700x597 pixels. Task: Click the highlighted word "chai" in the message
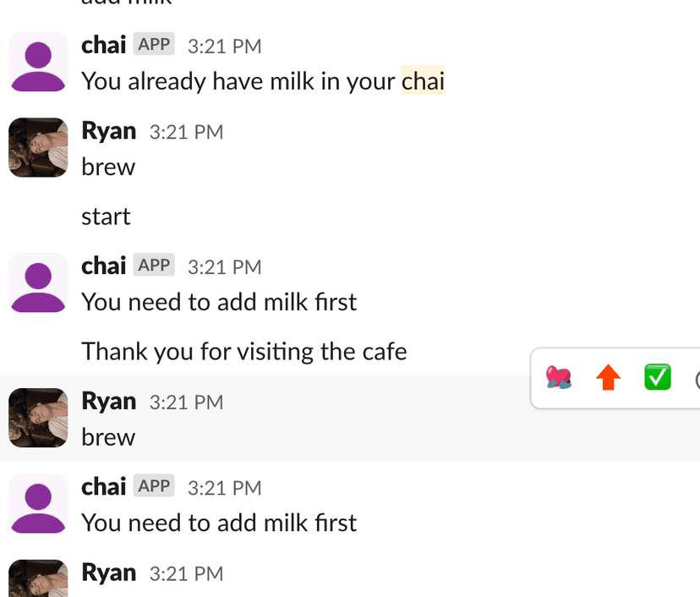point(423,81)
